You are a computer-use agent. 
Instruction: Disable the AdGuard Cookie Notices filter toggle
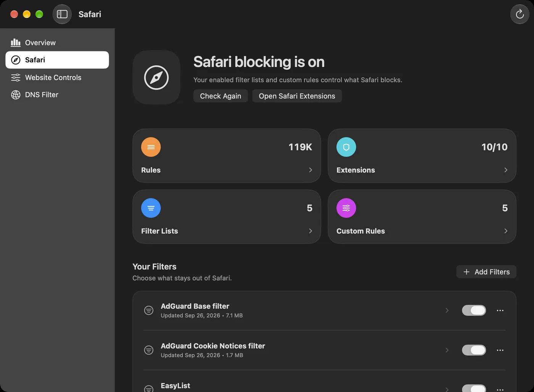(474, 350)
